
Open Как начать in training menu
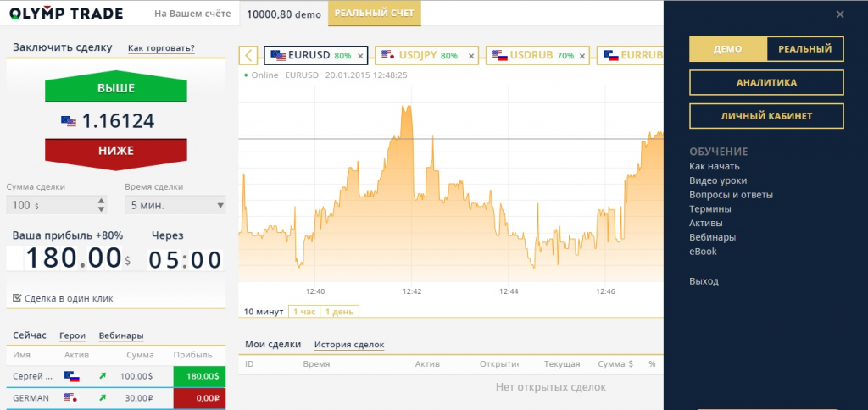714,166
